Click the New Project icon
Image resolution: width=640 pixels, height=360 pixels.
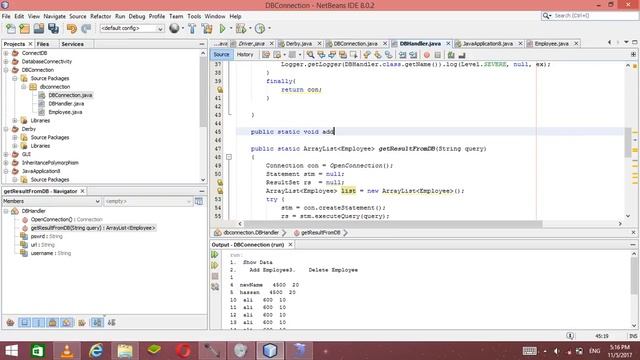[x=24, y=29]
